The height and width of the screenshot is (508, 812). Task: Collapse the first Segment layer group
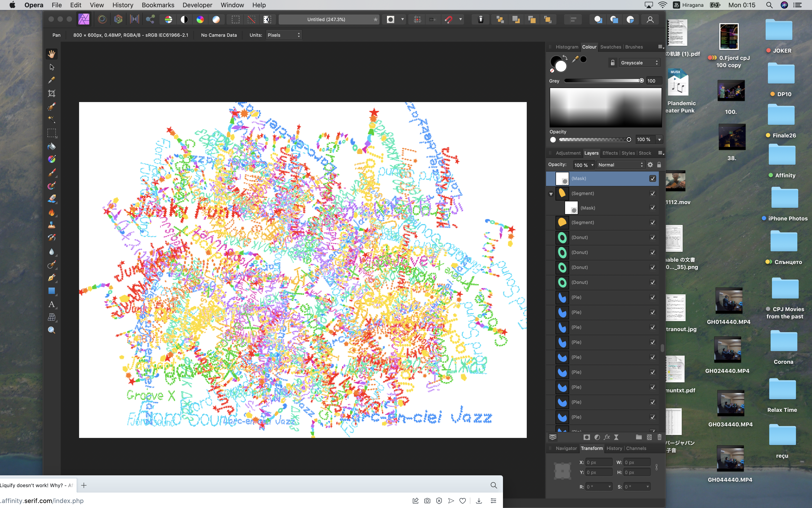pos(551,194)
